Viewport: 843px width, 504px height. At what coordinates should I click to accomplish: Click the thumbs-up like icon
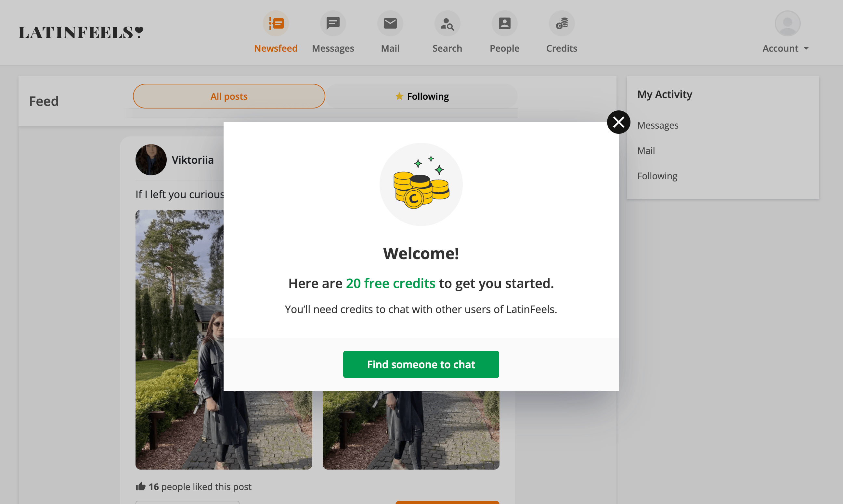tap(140, 486)
